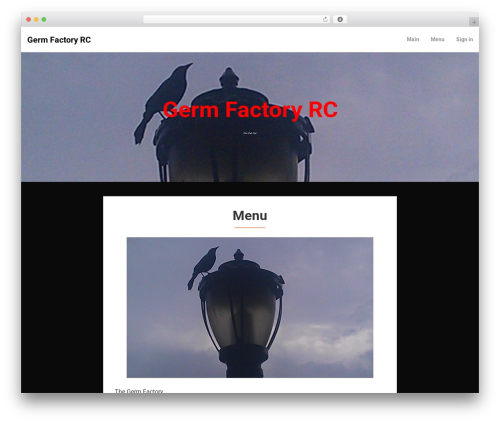The height and width of the screenshot is (423, 500).
Task: Click the browser address bar
Action: tap(237, 19)
